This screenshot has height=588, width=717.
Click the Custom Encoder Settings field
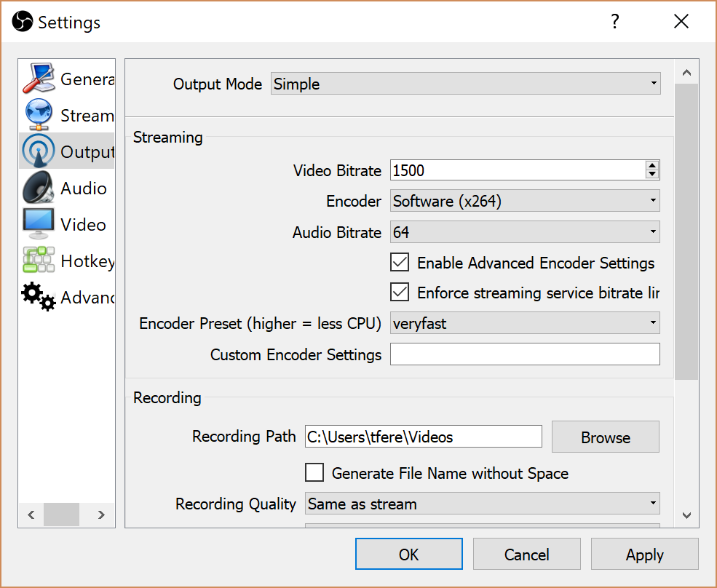click(525, 354)
